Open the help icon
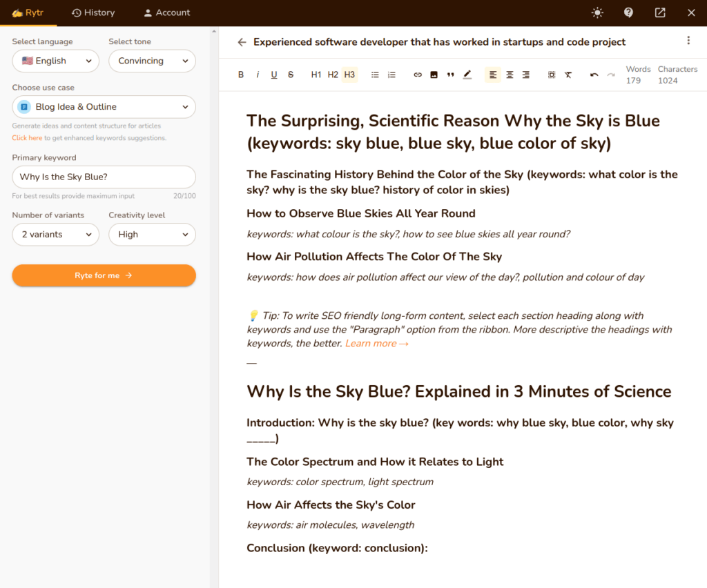Viewport: 707px width, 588px height. (x=628, y=12)
